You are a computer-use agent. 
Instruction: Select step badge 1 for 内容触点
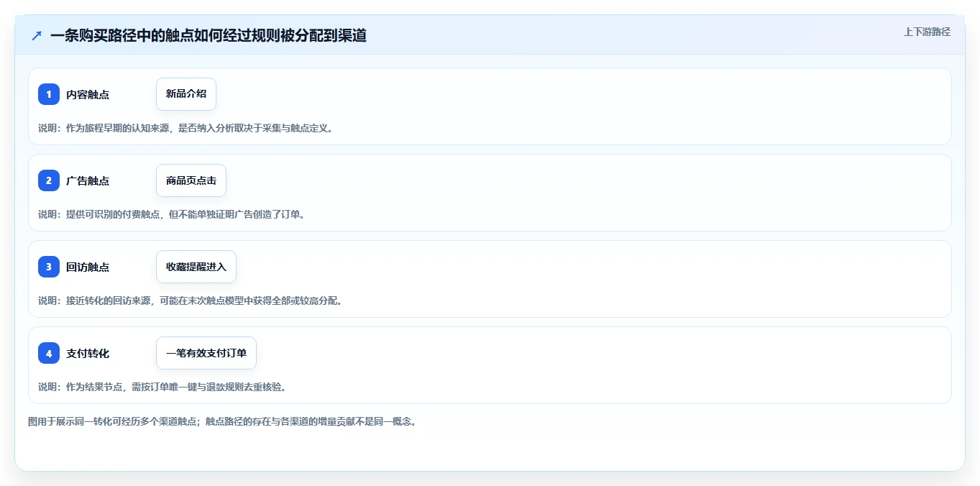[49, 94]
